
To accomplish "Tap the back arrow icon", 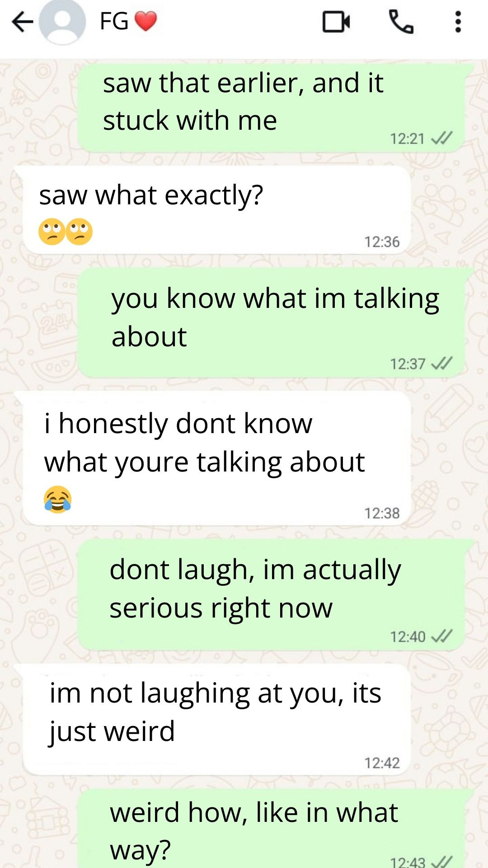I will tap(23, 22).
